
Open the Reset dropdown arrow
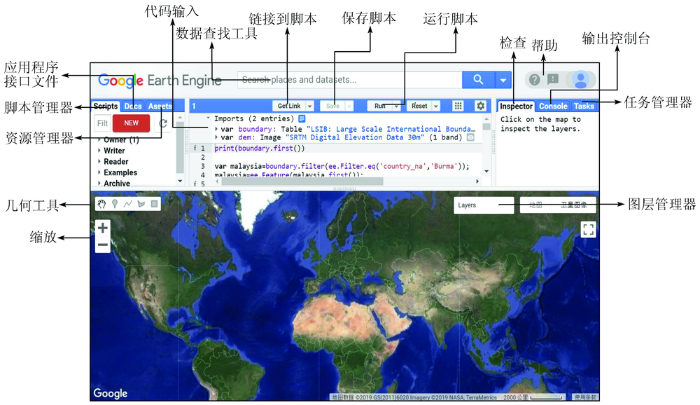436,106
